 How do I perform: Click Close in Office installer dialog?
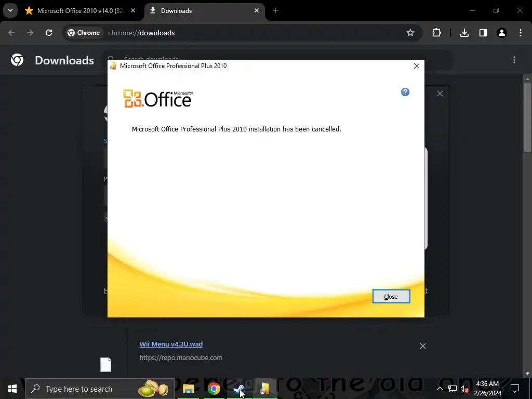pos(391,297)
